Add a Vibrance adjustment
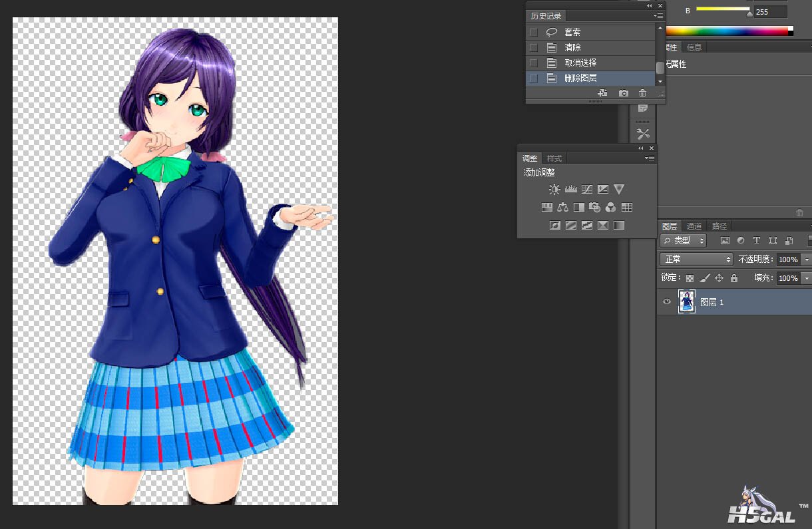812x529 pixels. [x=619, y=190]
